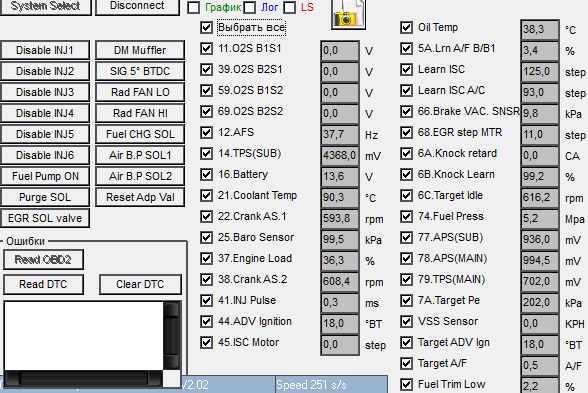Enable the LS checkbox

pos(290,8)
